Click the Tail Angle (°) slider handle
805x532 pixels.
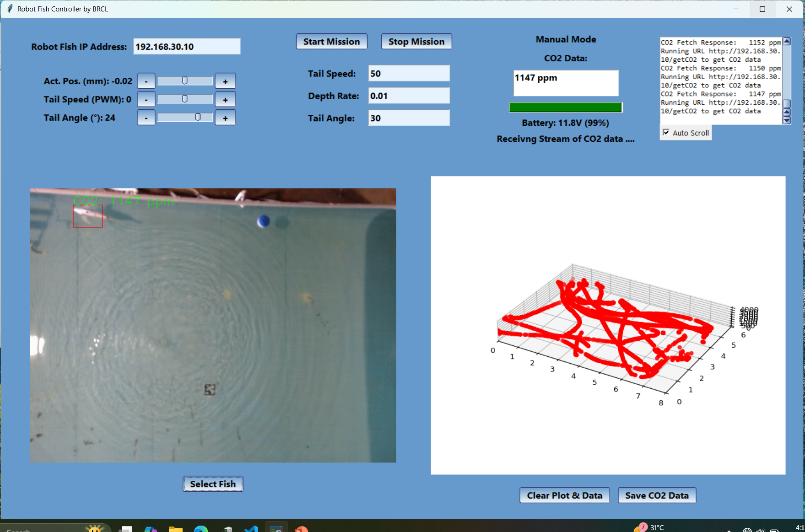click(198, 118)
